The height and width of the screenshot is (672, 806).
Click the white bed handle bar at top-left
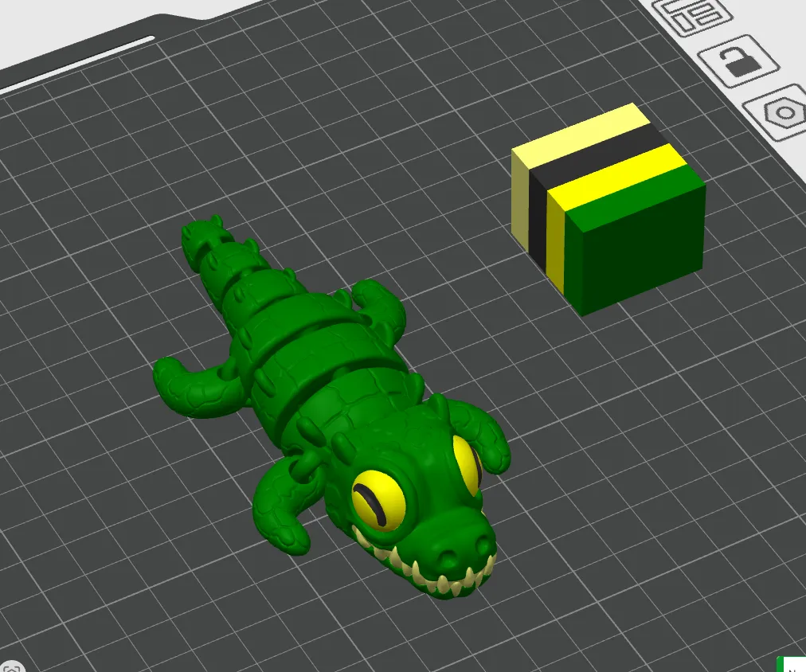(x=77, y=64)
